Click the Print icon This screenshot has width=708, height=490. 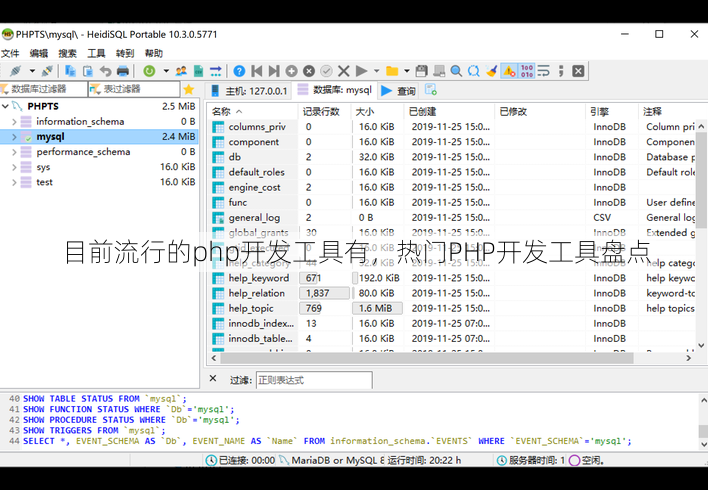pyautogui.click(x=123, y=71)
